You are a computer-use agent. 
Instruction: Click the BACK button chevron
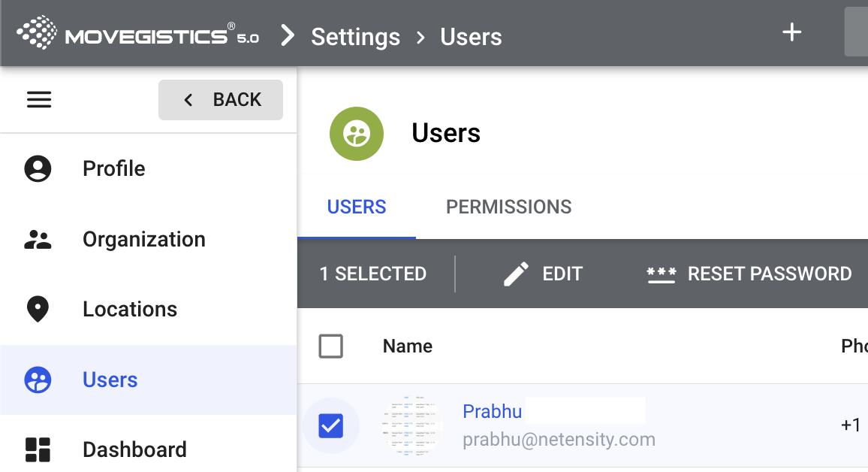coord(188,100)
